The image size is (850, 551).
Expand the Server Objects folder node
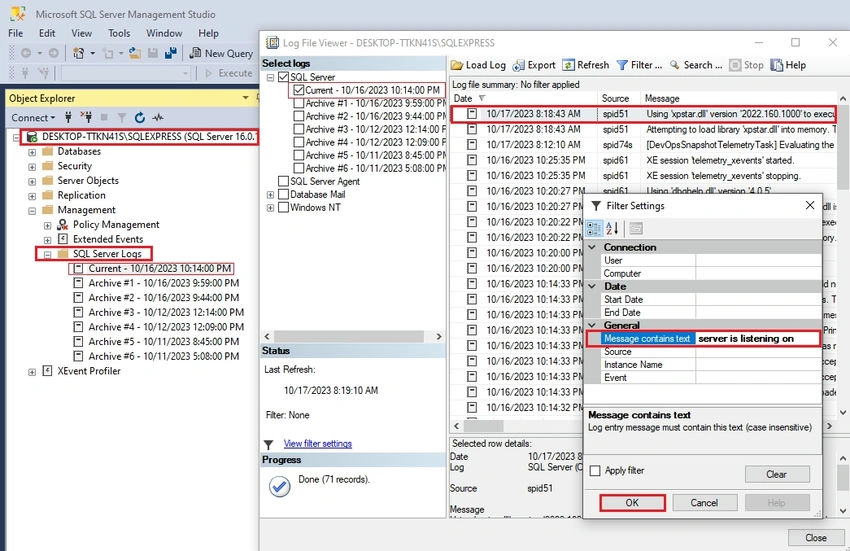[32, 182]
